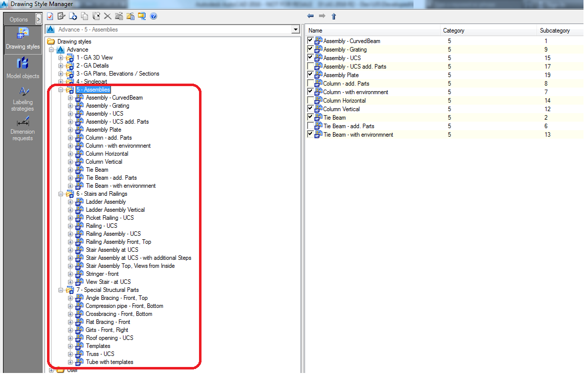Check Tie Beam - add. Parts checkbox
This screenshot has height=388, width=588.
(x=310, y=126)
